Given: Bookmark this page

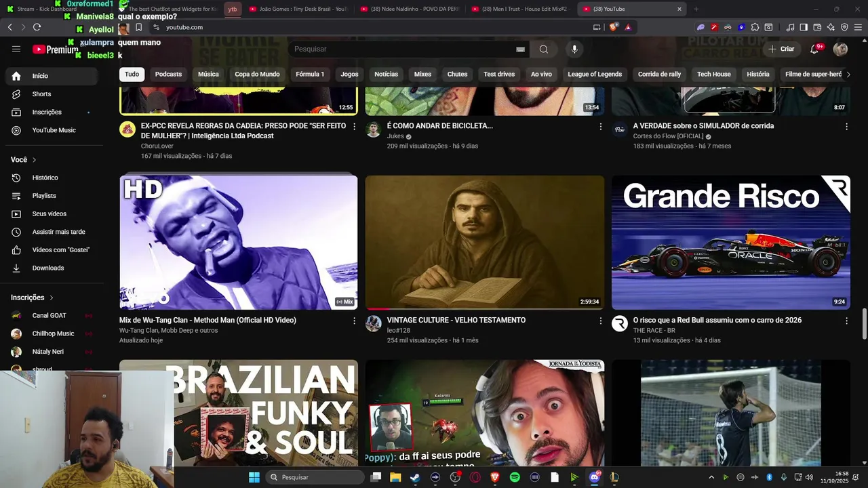Looking at the screenshot, I should (138, 27).
